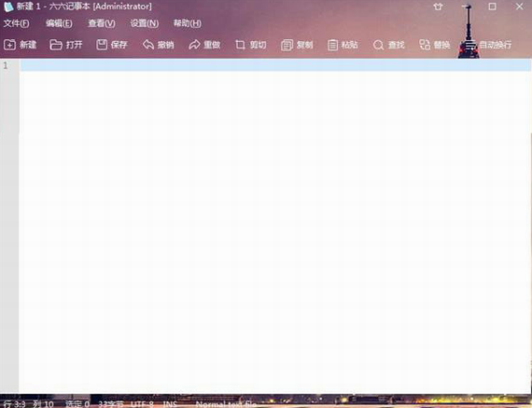Open a file using 打开 icon
Image resolution: width=532 pixels, height=408 pixels.
coord(66,45)
